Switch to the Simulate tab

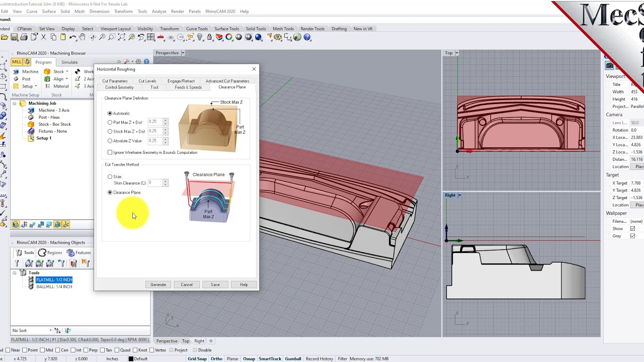point(69,62)
